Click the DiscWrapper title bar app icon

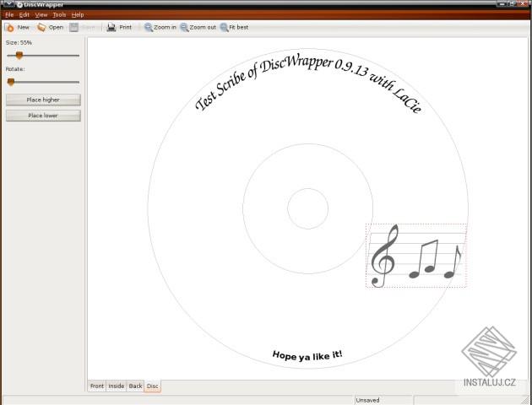click(x=19, y=5)
